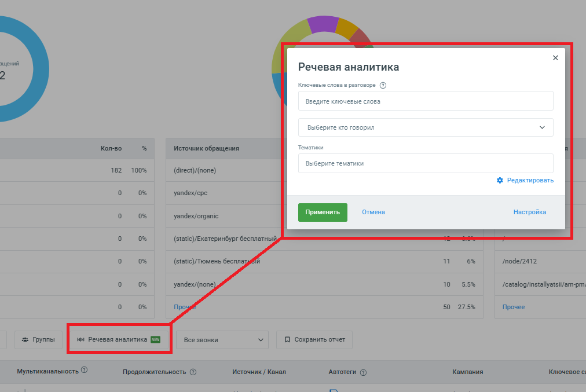
Task: Click the 100% percentage value
Action: tap(138, 170)
